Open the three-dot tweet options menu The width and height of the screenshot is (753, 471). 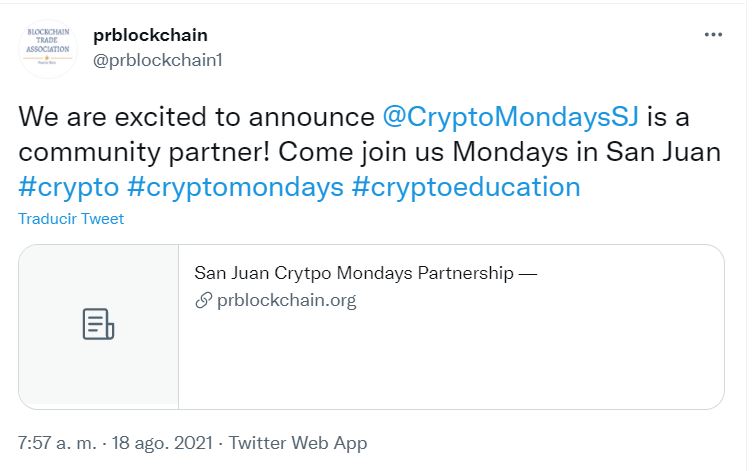tap(713, 35)
